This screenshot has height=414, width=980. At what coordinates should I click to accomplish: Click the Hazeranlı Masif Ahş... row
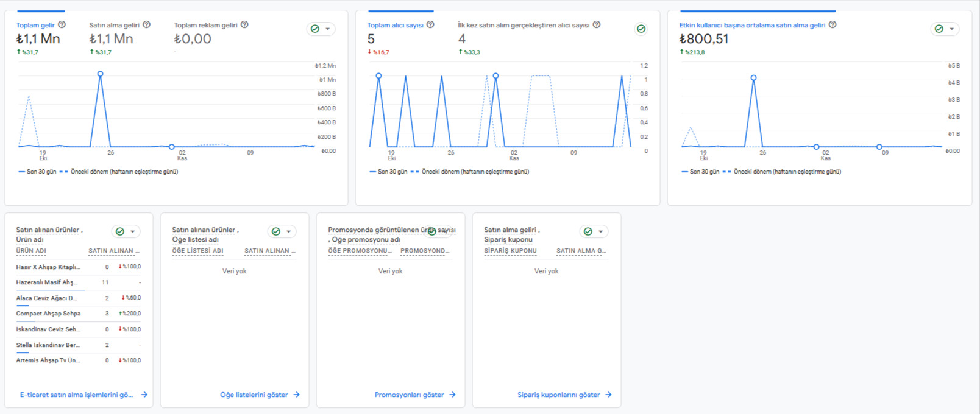pyautogui.click(x=79, y=282)
